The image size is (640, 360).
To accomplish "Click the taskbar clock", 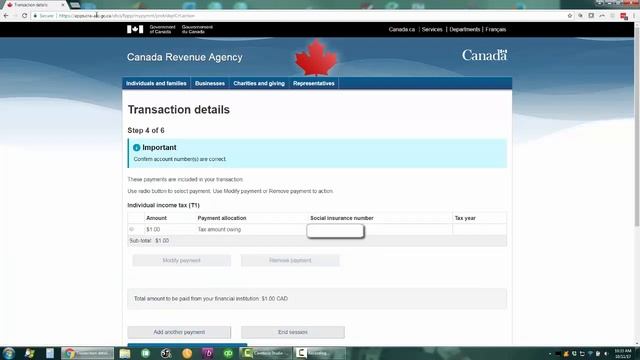I will pos(623,353).
